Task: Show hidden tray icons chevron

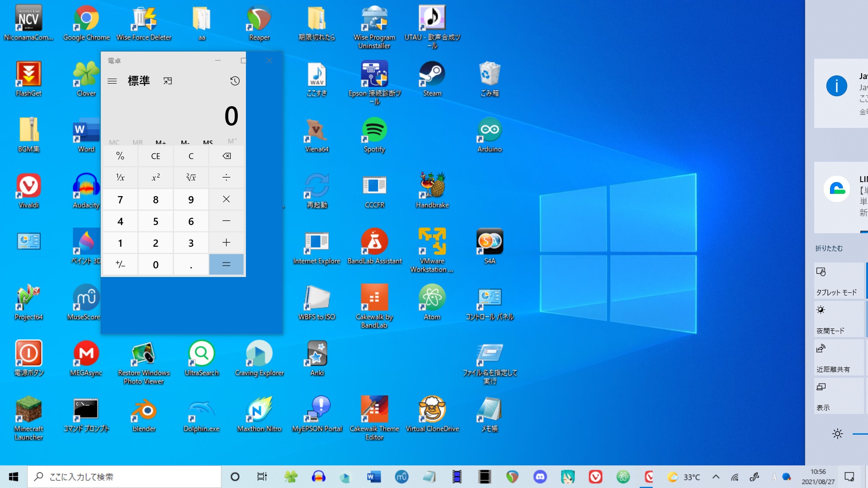Action: coord(716,477)
